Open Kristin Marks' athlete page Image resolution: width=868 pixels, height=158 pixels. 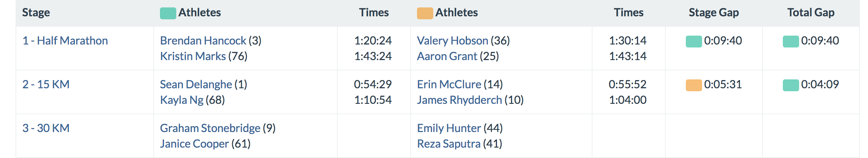pyautogui.click(x=193, y=56)
